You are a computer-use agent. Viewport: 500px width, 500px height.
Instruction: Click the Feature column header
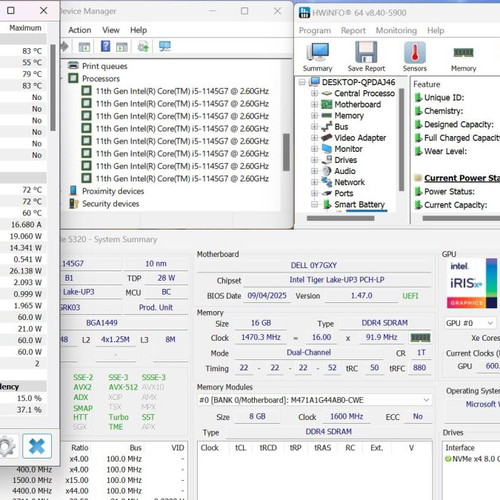[427, 84]
